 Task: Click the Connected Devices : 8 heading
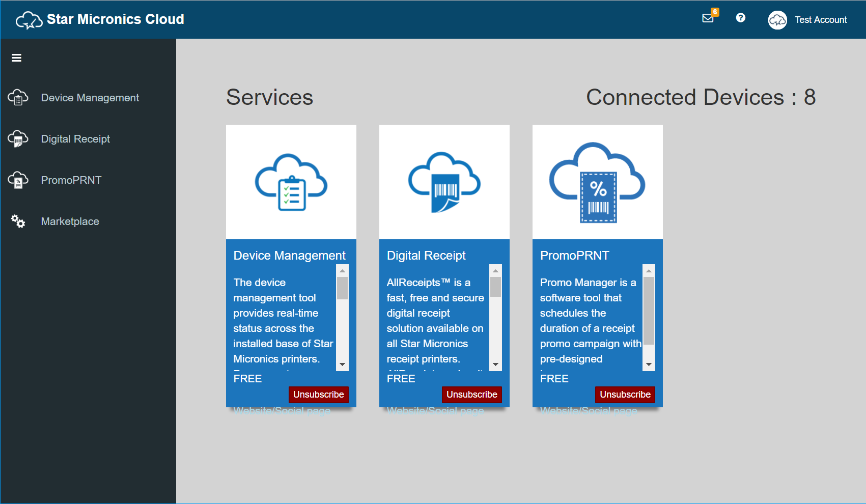click(x=701, y=97)
